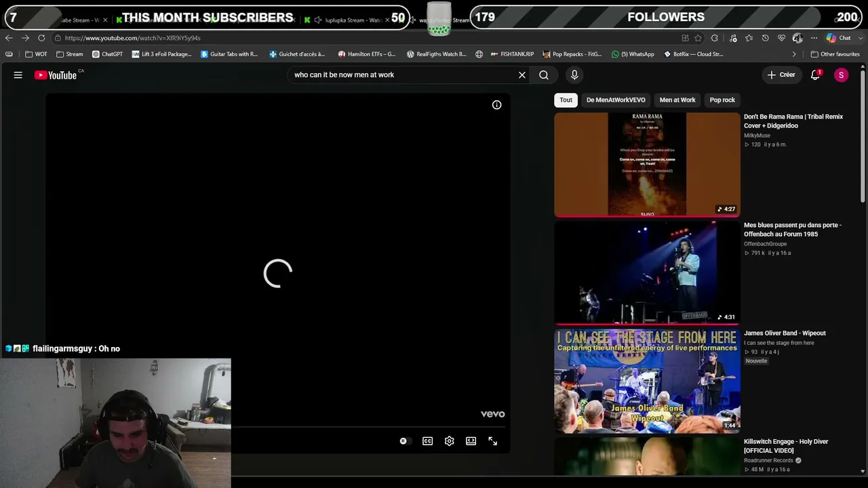The height and width of the screenshot is (488, 868).
Task: Select the Pop rock filter chip
Action: click(x=722, y=100)
